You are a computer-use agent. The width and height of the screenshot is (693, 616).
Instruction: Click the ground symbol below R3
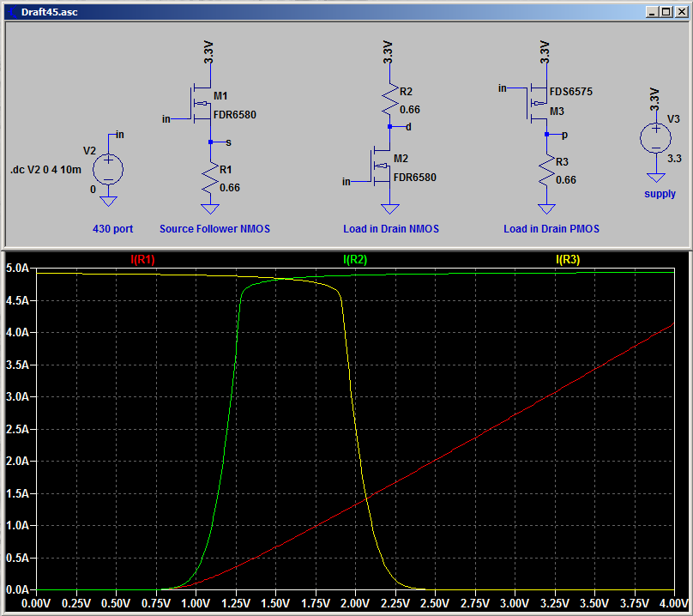coord(547,208)
